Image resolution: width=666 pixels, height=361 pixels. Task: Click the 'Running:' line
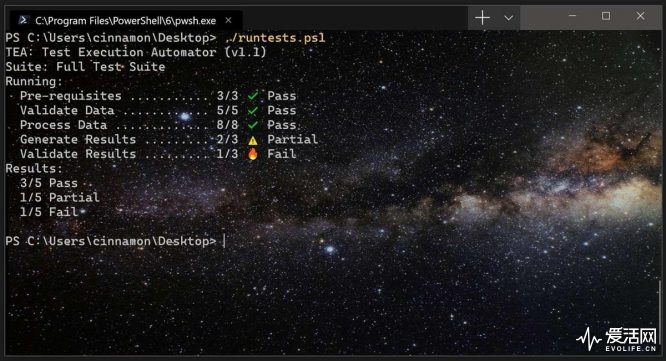(x=34, y=81)
